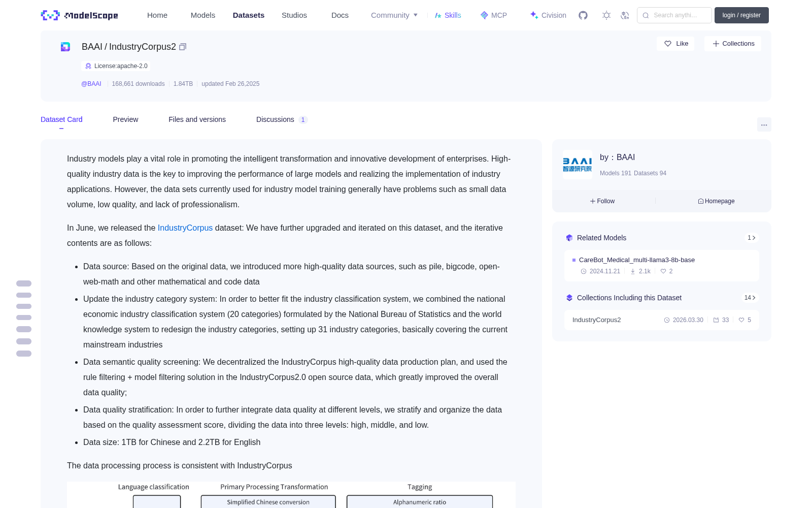
Task: Expand Collections list via the 14 chevron
Action: tap(750, 298)
